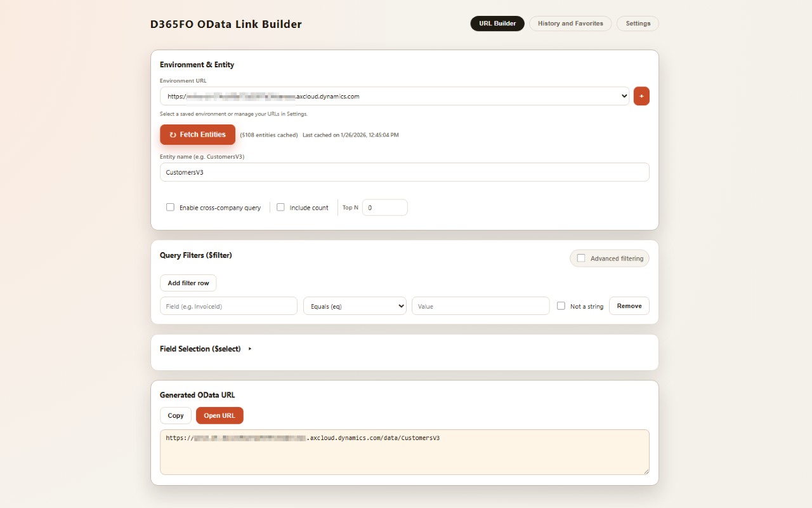Enable the Advanced filtering checkbox
Screen dimensions: 812x508
[x=581, y=258]
